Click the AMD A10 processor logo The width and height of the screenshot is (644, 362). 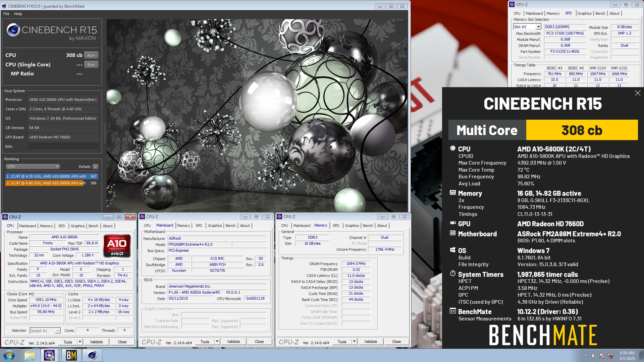click(x=117, y=246)
